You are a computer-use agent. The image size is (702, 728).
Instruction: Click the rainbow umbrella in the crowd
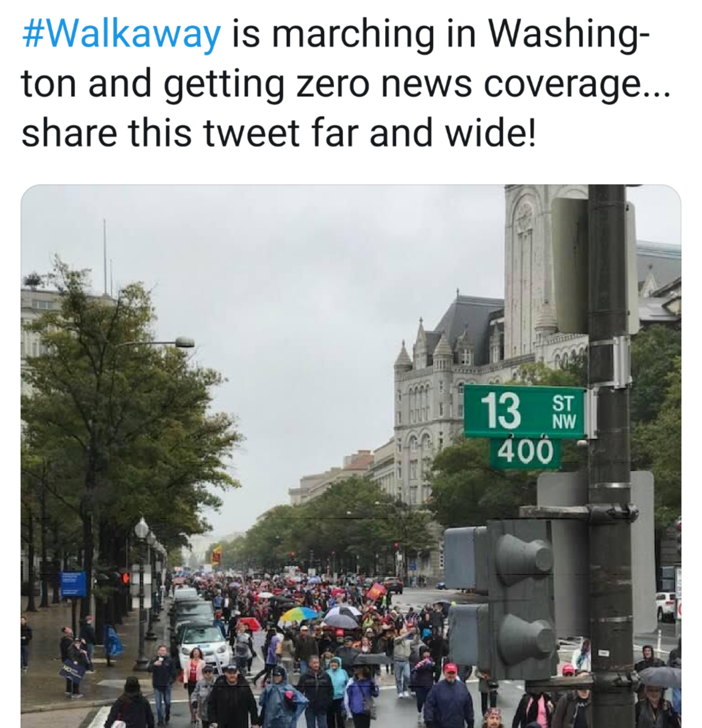coord(298,615)
